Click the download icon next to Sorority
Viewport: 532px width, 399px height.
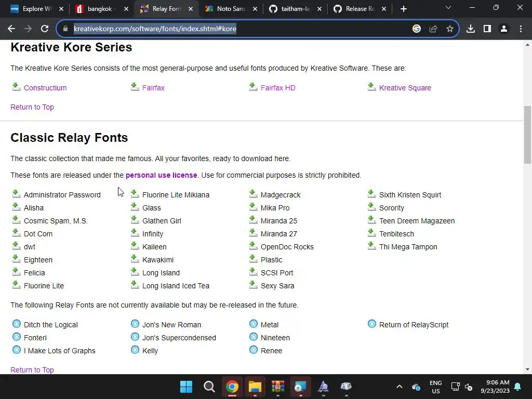pyautogui.click(x=371, y=207)
